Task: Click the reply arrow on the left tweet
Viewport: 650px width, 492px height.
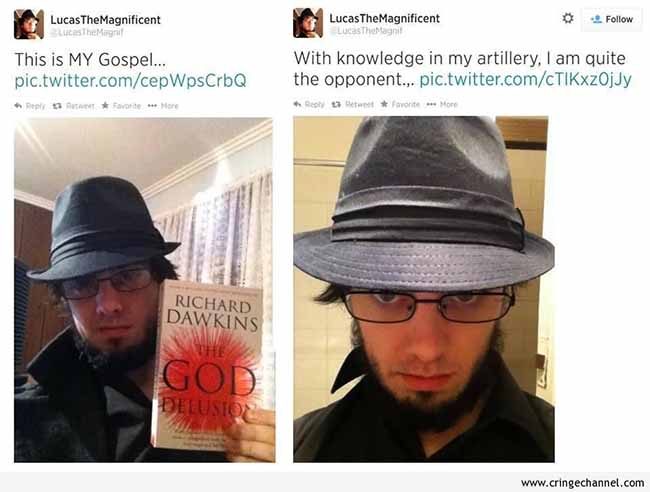Action: (18, 106)
